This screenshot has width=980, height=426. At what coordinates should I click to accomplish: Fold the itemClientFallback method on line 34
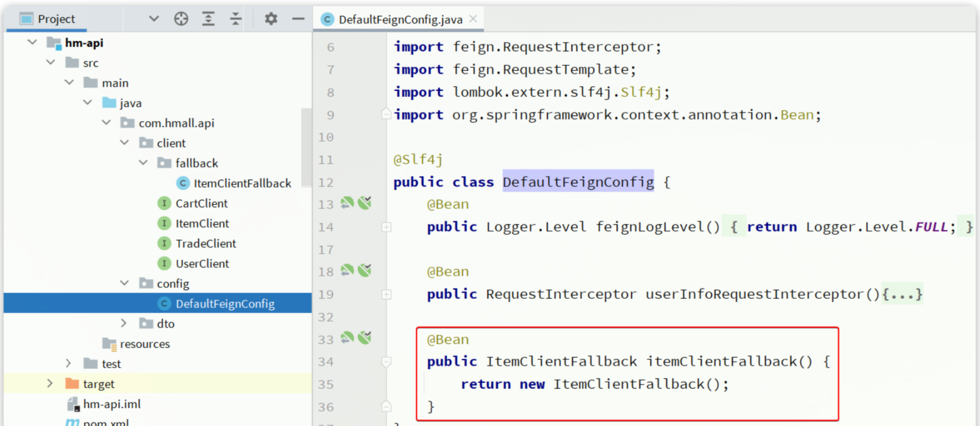pos(387,362)
